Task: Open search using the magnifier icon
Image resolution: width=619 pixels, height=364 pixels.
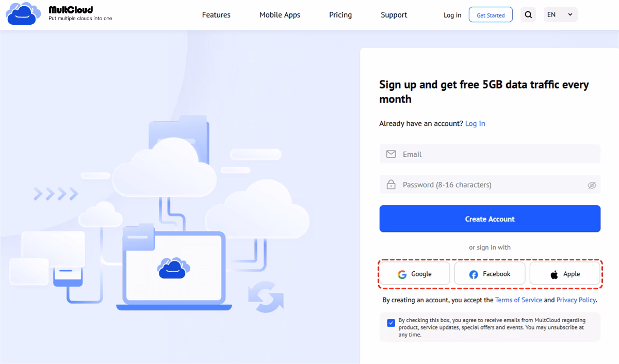Action: click(x=528, y=14)
